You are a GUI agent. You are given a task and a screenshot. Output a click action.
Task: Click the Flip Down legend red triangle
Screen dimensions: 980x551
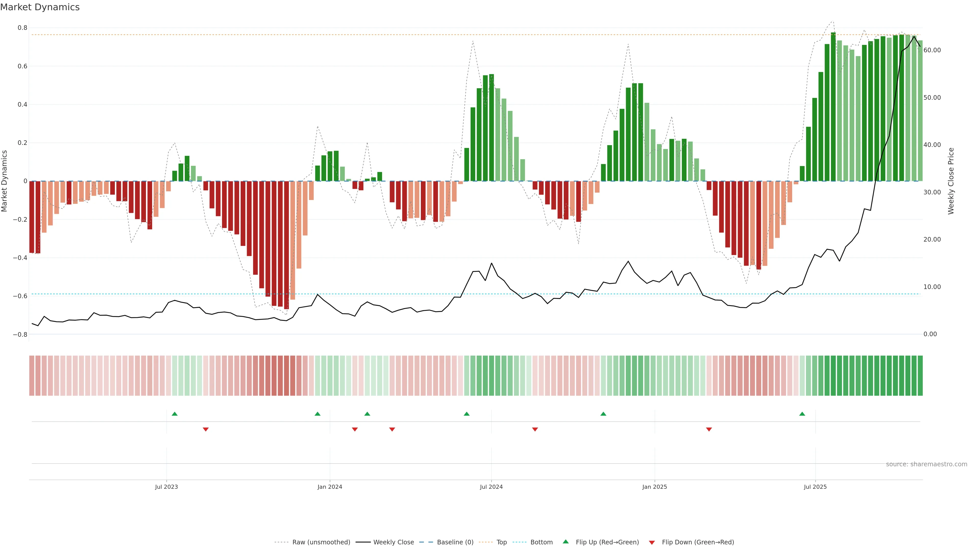click(x=652, y=542)
